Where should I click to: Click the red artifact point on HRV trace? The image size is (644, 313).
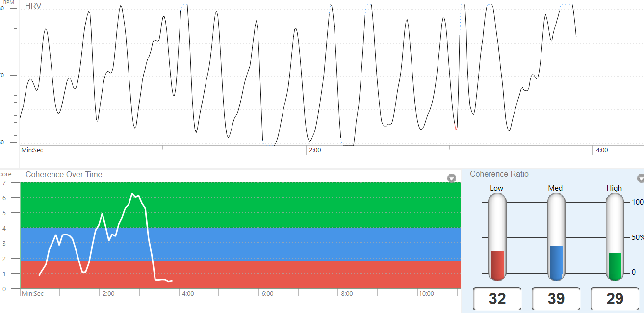456,129
